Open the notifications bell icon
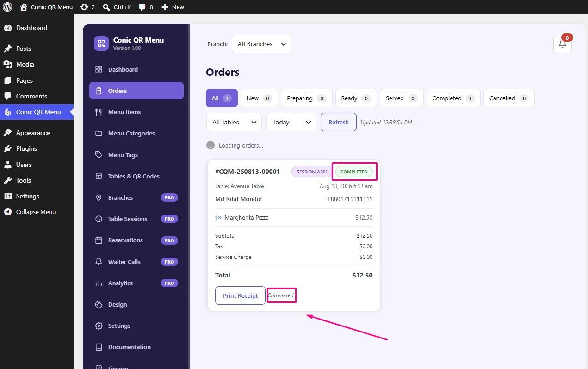588x369 pixels. pyautogui.click(x=563, y=44)
